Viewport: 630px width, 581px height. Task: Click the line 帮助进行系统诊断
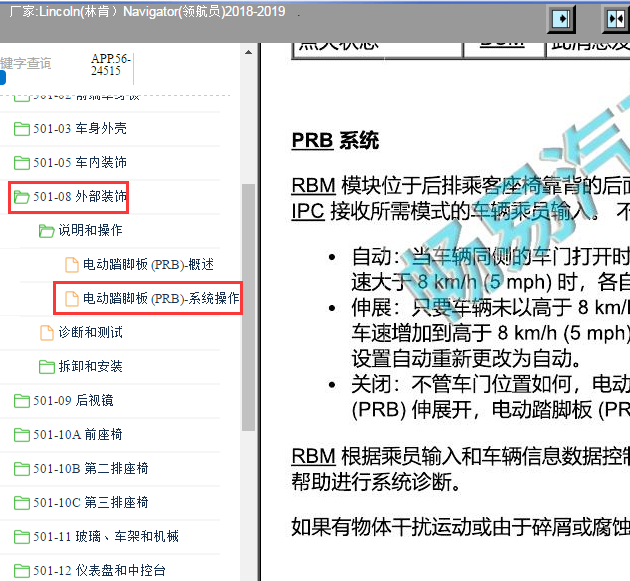coord(376,482)
